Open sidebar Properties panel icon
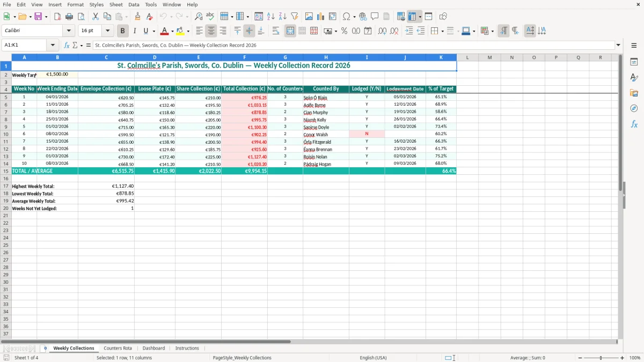The image size is (644, 362). coord(634,62)
